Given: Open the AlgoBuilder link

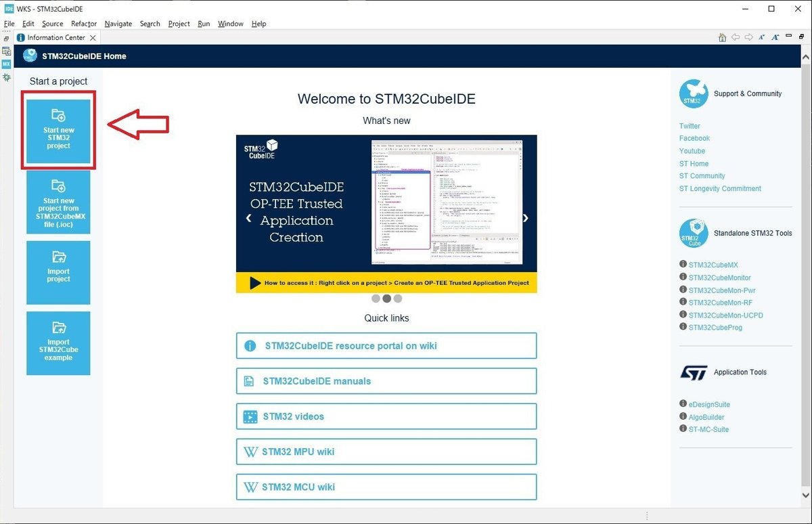Looking at the screenshot, I should pos(706,417).
